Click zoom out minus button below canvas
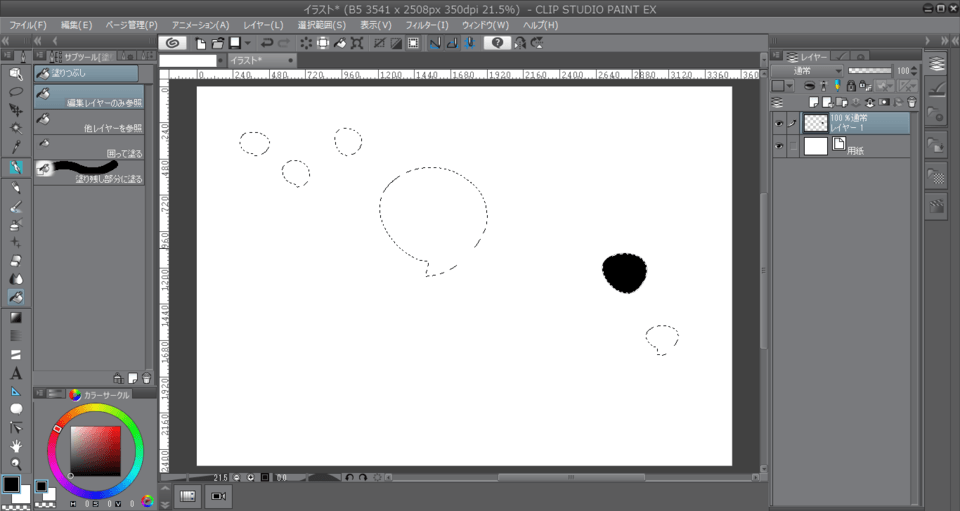Viewport: 960px width, 511px height. [x=237, y=477]
